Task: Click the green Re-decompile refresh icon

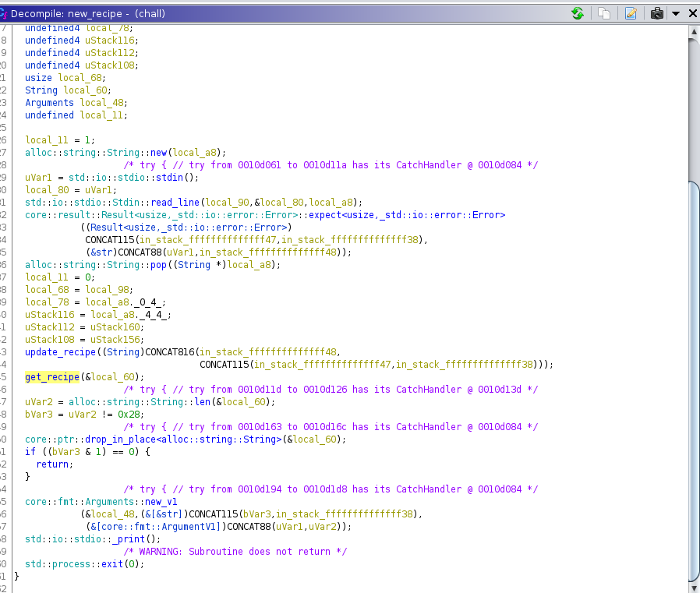Action: [578, 13]
